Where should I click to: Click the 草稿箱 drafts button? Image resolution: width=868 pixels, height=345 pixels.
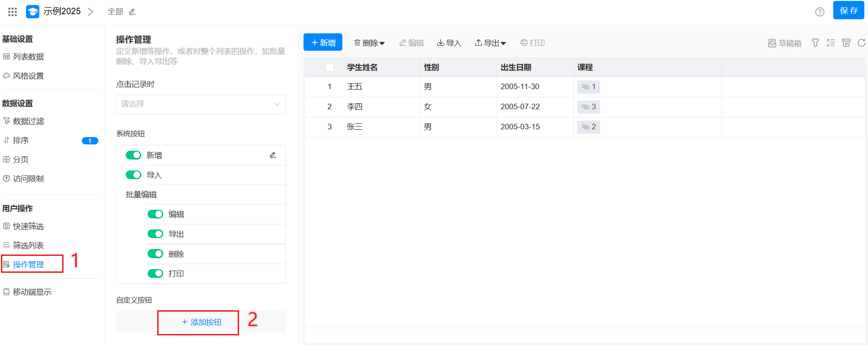click(x=785, y=43)
